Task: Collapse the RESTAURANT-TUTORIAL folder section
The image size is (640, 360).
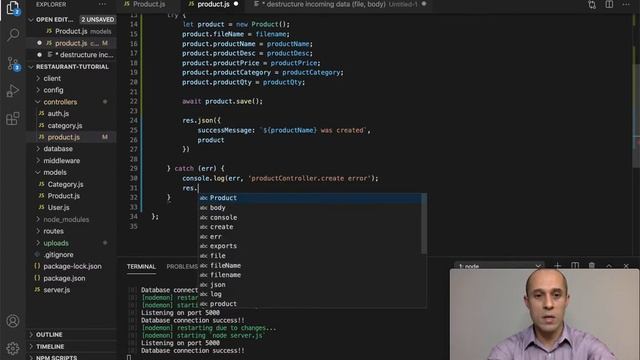Action: coord(72,67)
